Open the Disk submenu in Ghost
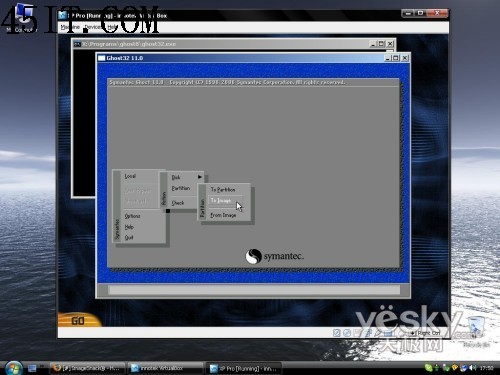Viewport: 500px width, 375px height. coord(176,177)
